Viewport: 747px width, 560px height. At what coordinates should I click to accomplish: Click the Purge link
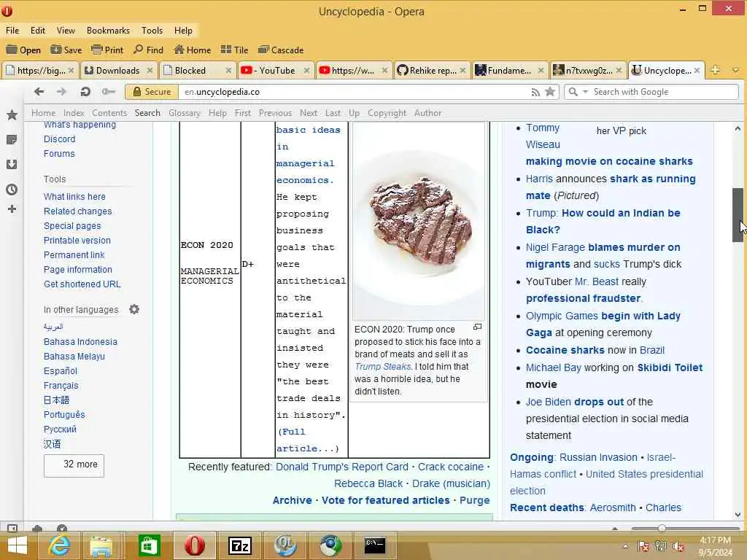[x=474, y=500]
